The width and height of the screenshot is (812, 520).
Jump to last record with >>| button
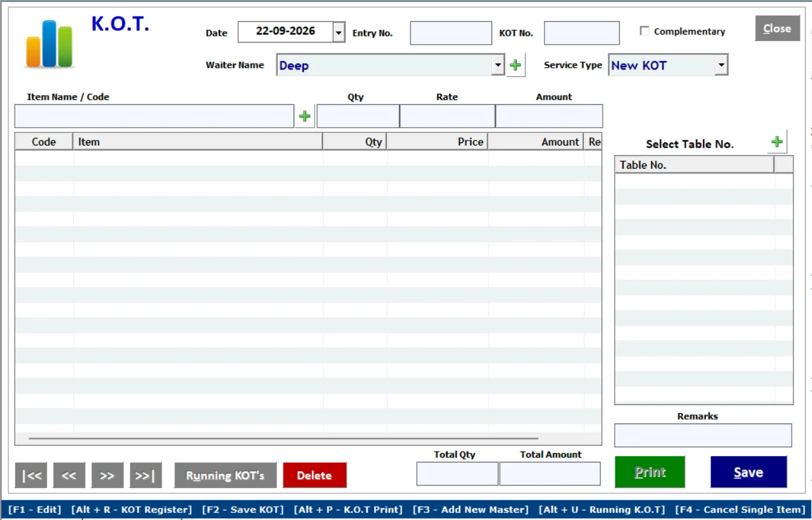[x=146, y=475]
